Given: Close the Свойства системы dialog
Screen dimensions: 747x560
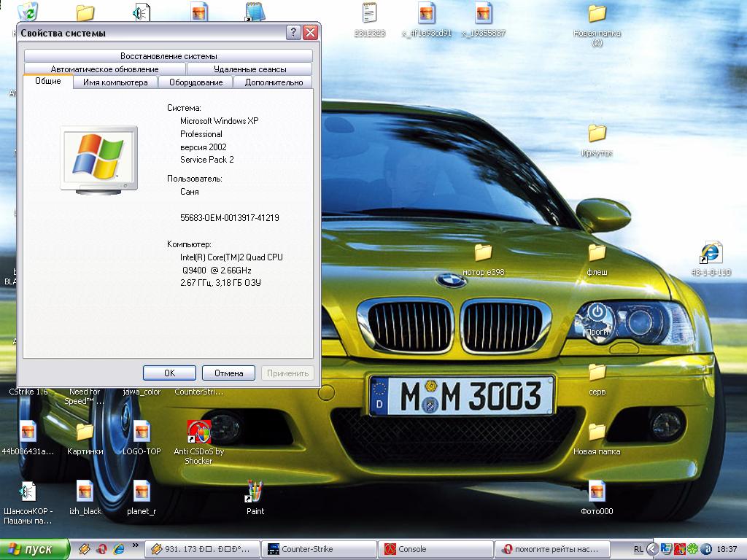Looking at the screenshot, I should (x=311, y=32).
